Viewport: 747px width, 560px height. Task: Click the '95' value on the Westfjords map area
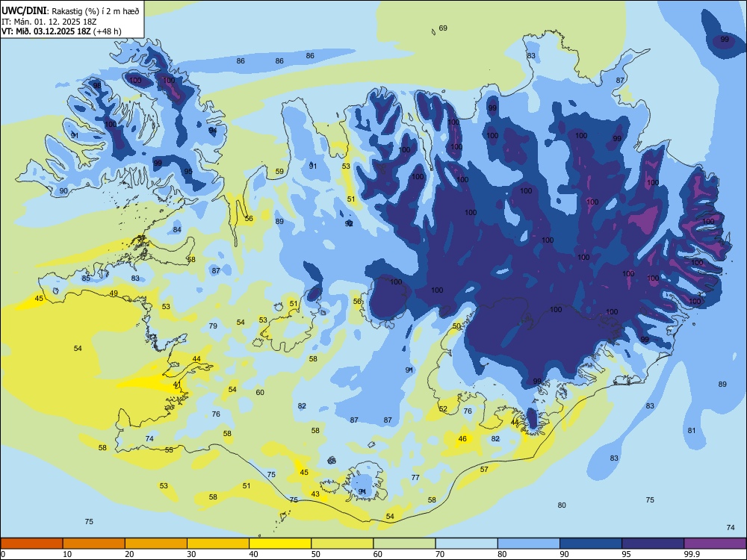189,172
